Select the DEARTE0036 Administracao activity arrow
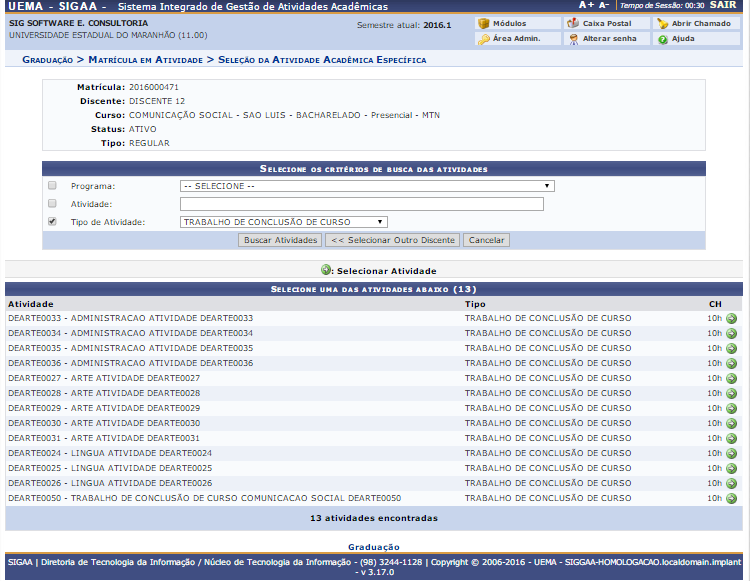The width and height of the screenshot is (750, 581). pos(731,364)
